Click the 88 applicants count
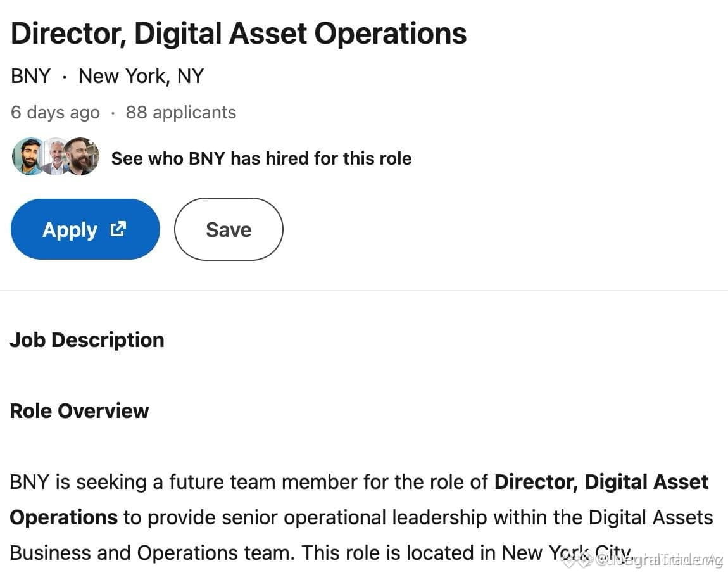The image size is (728, 575). [181, 112]
